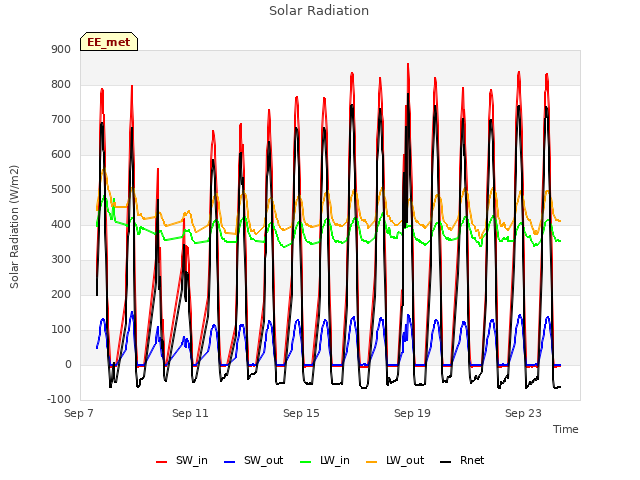Click the Time axis label
Image resolution: width=640 pixels, height=480 pixels.
coord(566,429)
